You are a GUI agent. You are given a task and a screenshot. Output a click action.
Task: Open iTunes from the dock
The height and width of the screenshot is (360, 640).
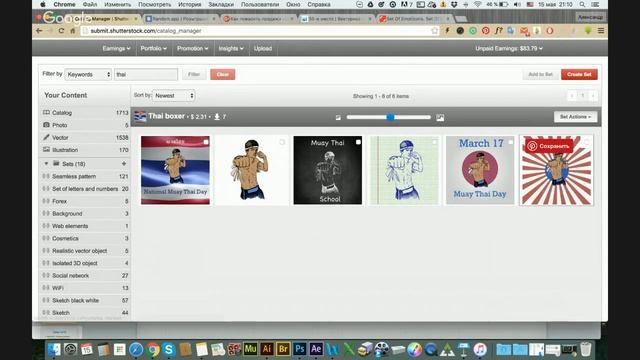coord(480,349)
